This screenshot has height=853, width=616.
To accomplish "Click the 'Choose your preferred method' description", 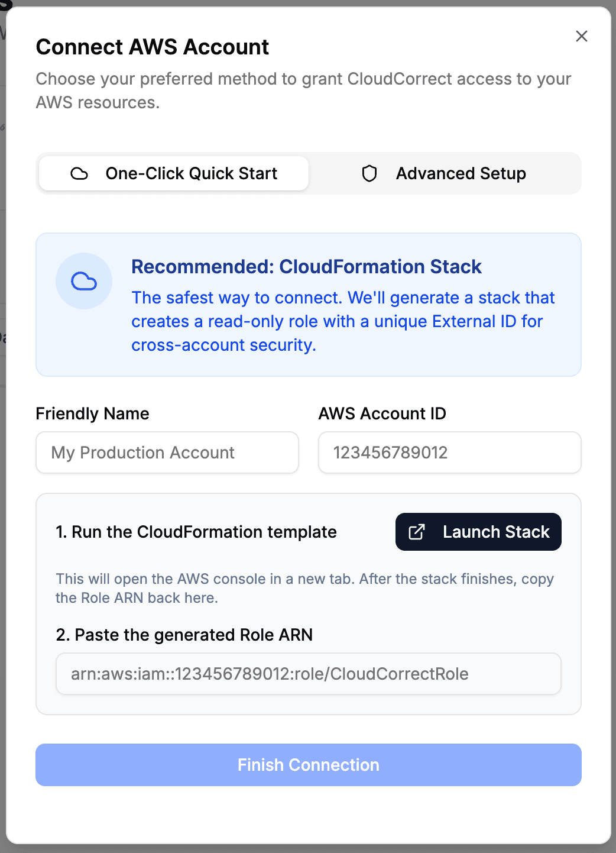I will coord(304,91).
